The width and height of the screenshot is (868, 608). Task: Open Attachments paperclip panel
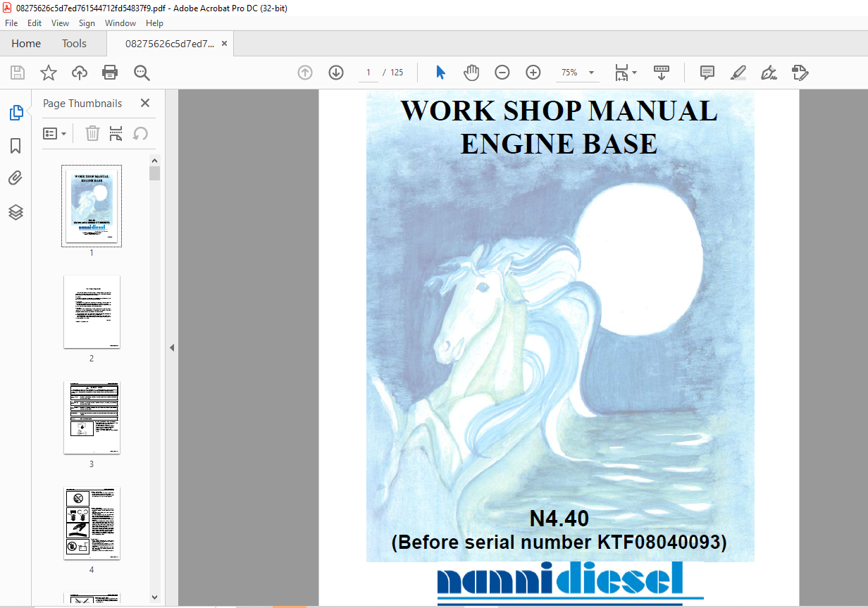15,178
